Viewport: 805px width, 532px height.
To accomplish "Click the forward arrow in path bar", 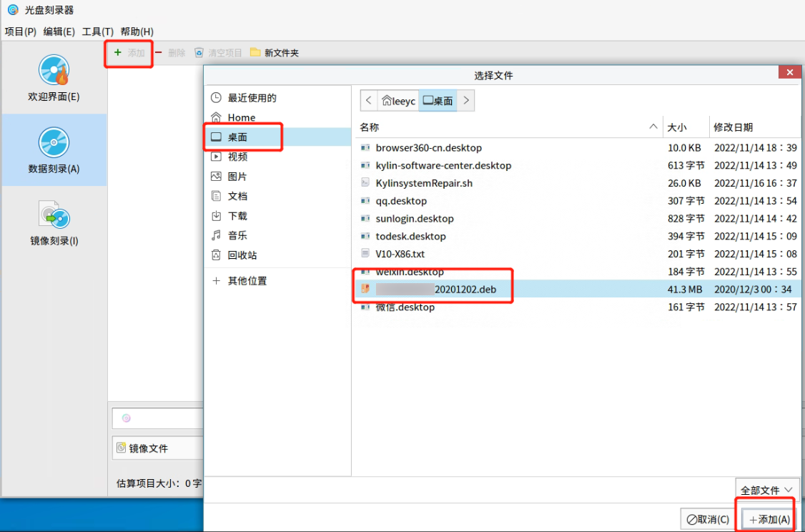I will [x=465, y=101].
